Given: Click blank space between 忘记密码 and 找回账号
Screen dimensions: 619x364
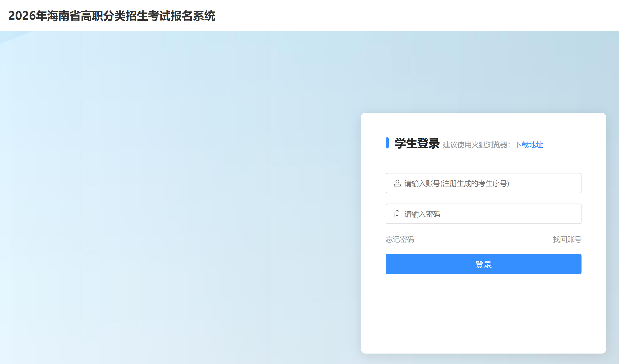Looking at the screenshot, I should coord(483,239).
